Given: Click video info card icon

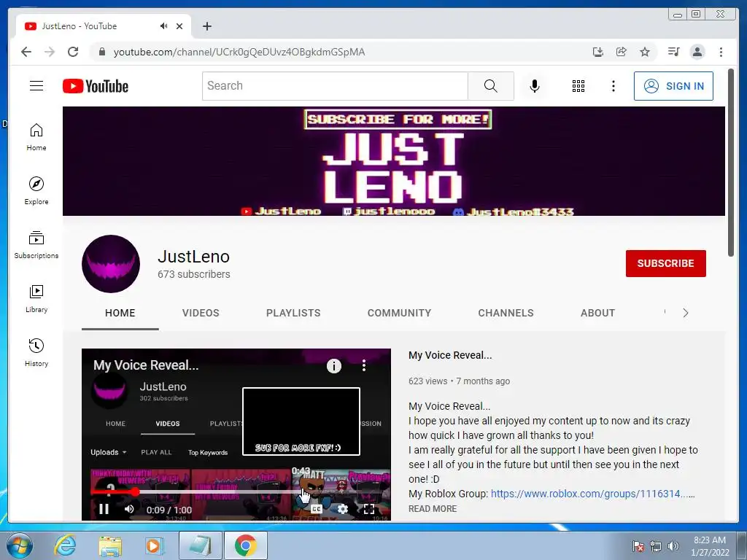Looking at the screenshot, I should pos(334,366).
